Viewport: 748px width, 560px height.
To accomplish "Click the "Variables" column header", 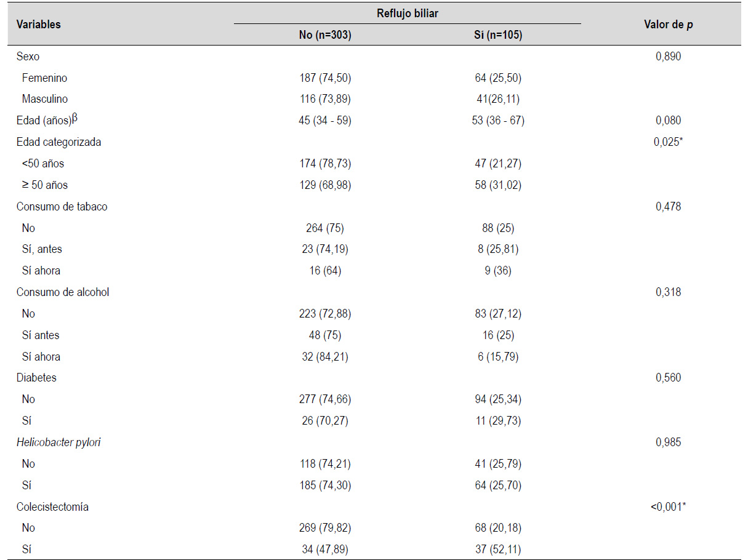I will (x=38, y=25).
